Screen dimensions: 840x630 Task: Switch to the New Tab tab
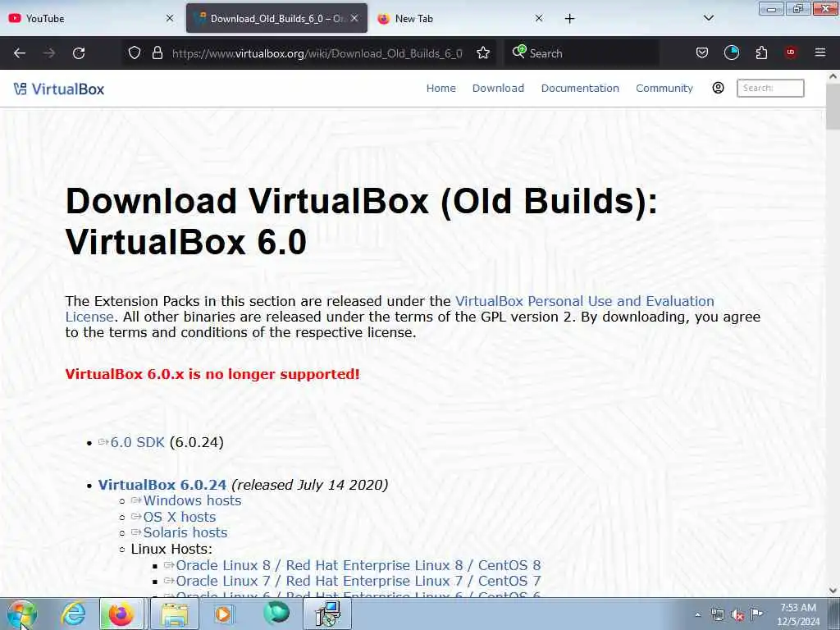[x=461, y=19]
